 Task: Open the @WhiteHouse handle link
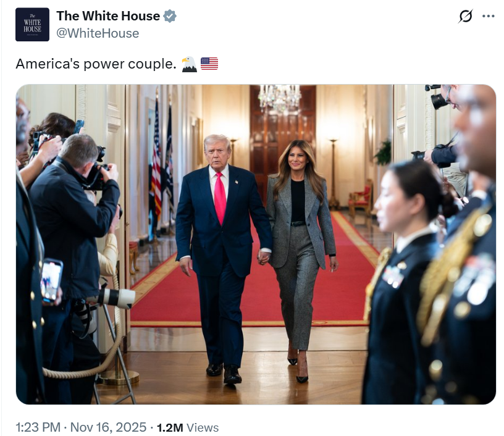98,33
